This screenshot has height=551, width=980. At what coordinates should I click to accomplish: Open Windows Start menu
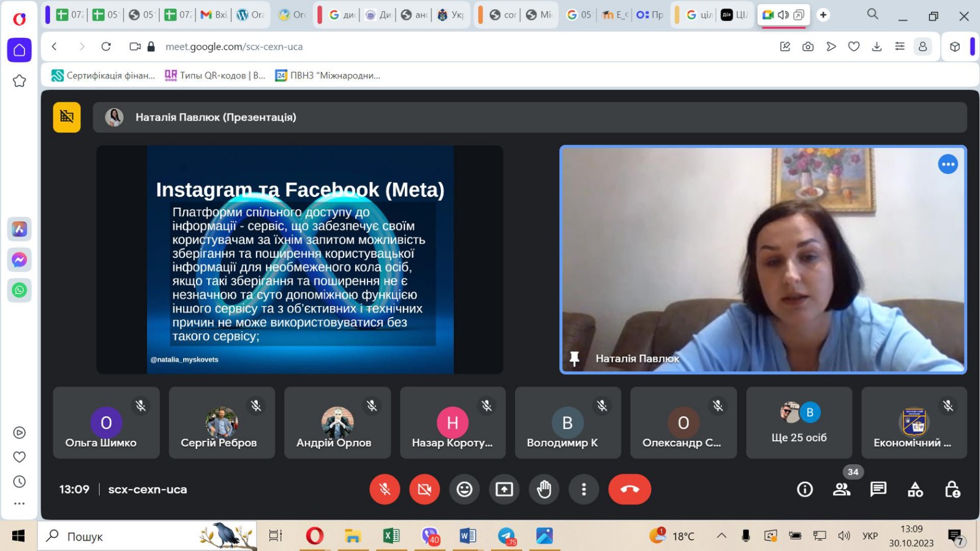tap(18, 536)
